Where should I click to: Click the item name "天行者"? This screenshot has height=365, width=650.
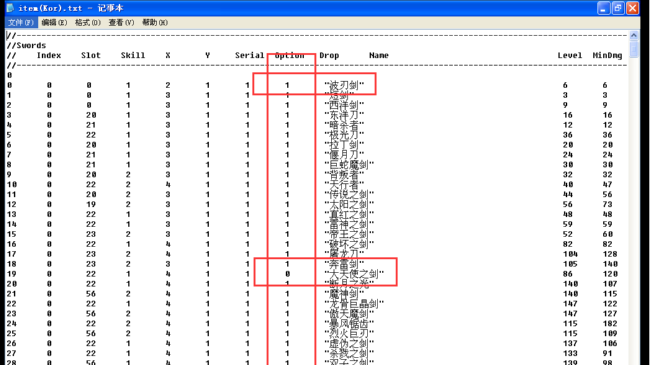[344, 185]
